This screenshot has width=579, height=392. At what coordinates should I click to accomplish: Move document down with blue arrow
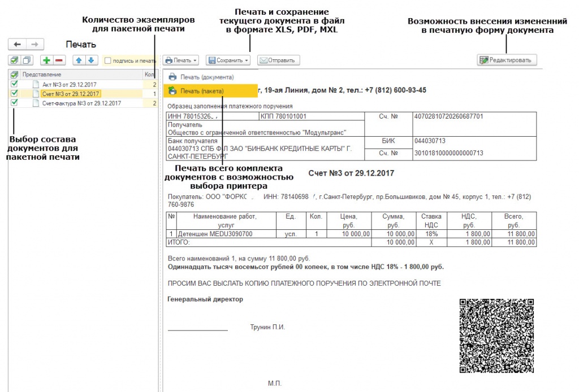coord(92,60)
